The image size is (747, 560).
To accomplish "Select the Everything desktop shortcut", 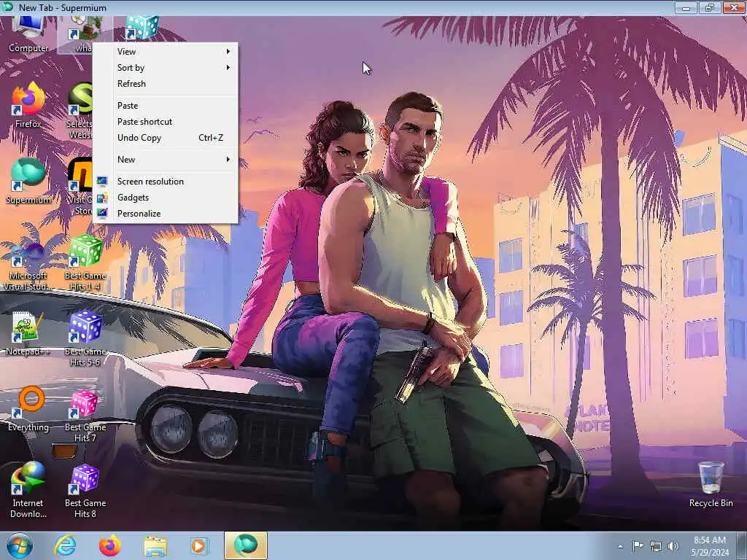I will coord(28,408).
